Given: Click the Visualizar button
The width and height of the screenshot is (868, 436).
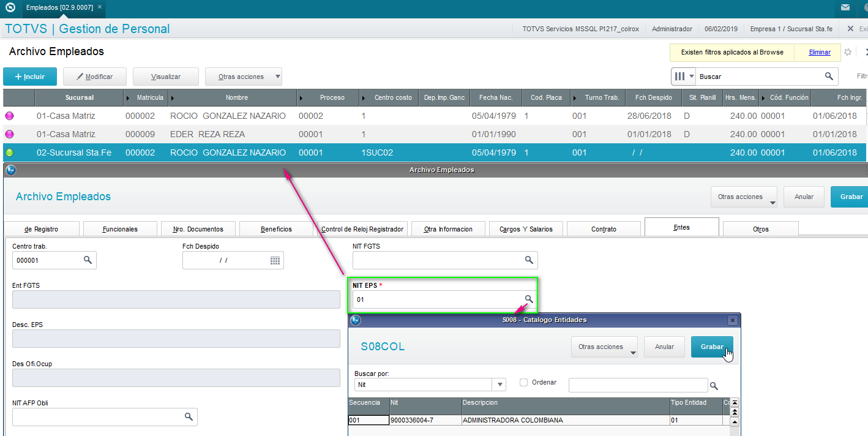Looking at the screenshot, I should [x=166, y=77].
